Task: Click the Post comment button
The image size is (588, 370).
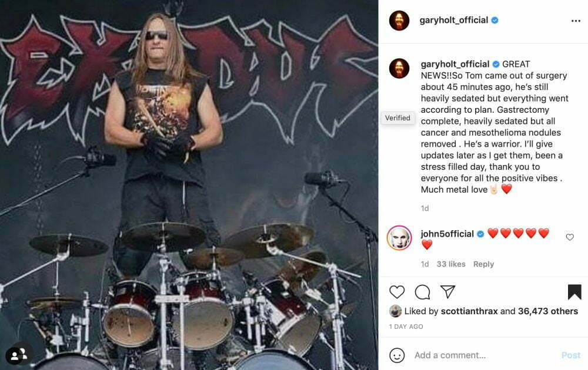Action: (x=571, y=355)
